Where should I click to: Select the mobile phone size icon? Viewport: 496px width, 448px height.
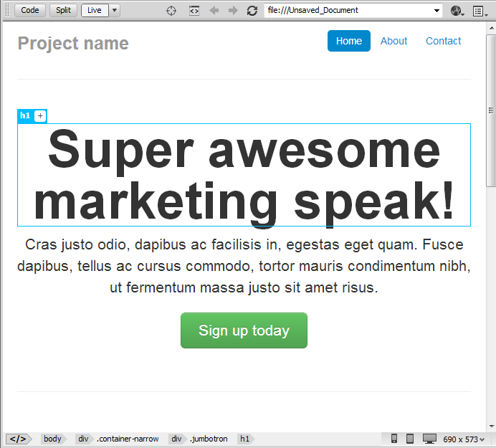pos(394,439)
